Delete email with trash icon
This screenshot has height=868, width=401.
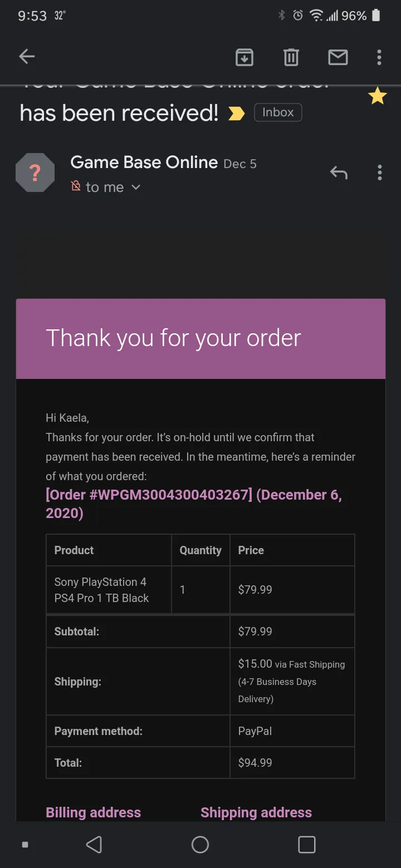(x=291, y=57)
